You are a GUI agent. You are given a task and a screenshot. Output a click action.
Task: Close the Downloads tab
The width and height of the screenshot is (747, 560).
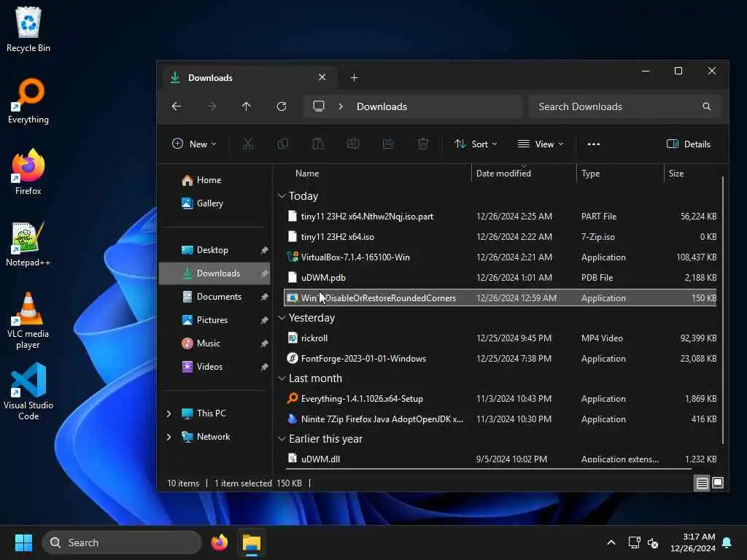[322, 77]
